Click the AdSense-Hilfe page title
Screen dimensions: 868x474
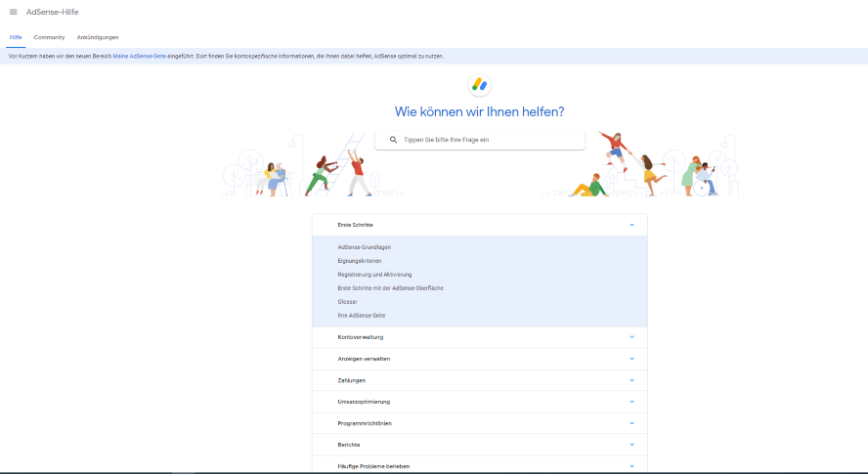pos(53,12)
